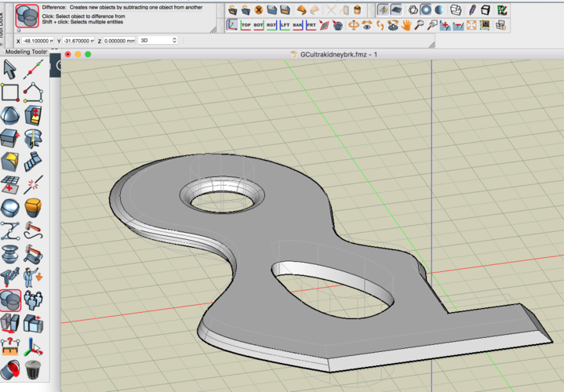Click the Y coordinate input field
This screenshot has width=564, height=392.
click(78, 41)
